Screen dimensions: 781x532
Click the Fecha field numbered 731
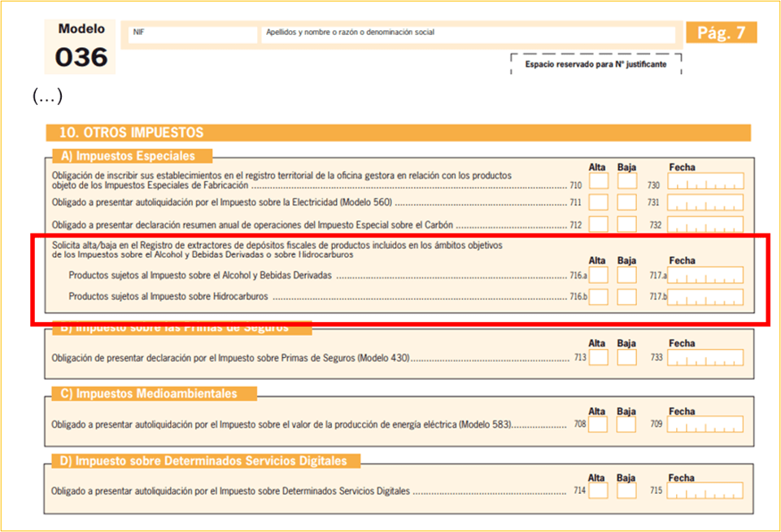click(705, 203)
